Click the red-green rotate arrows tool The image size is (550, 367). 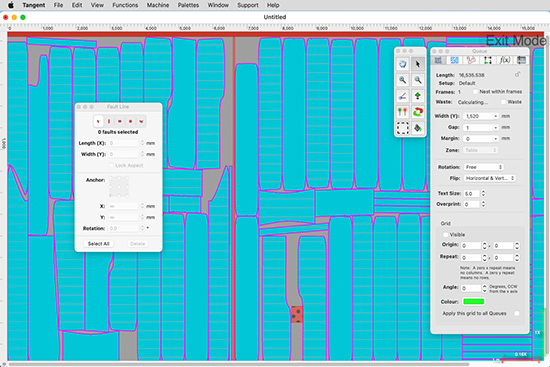tap(417, 112)
